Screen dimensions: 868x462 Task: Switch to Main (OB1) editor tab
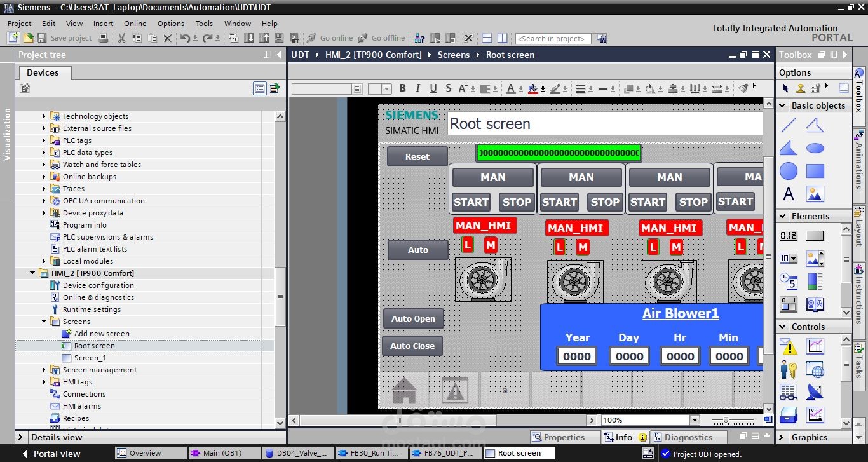pos(223,453)
